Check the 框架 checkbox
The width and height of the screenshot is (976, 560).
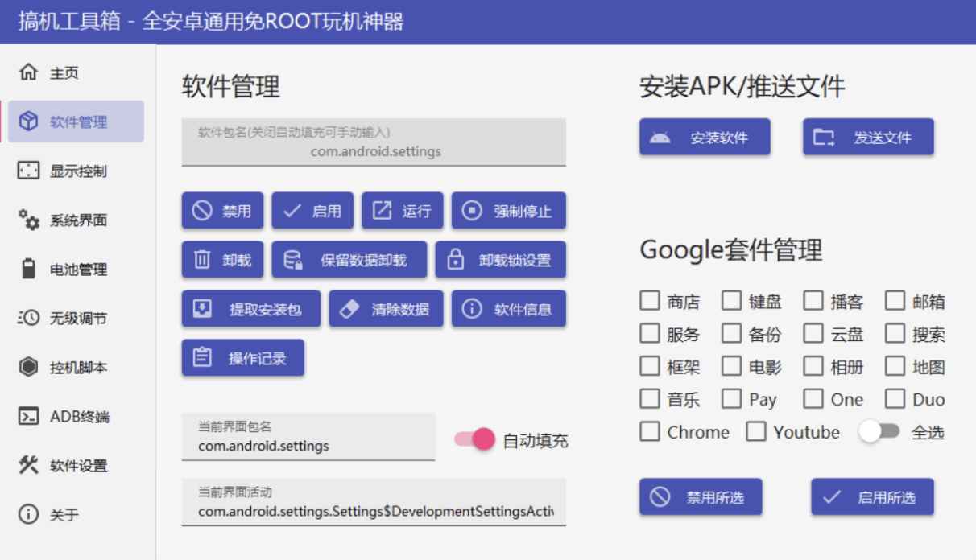(650, 366)
